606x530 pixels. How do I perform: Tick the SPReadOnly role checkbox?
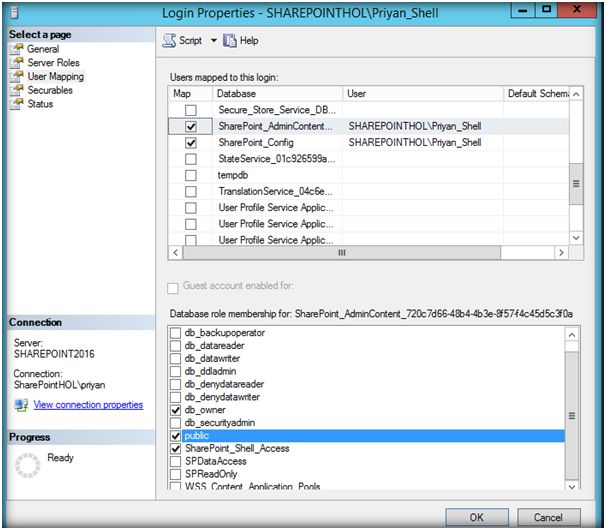pyautogui.click(x=175, y=474)
